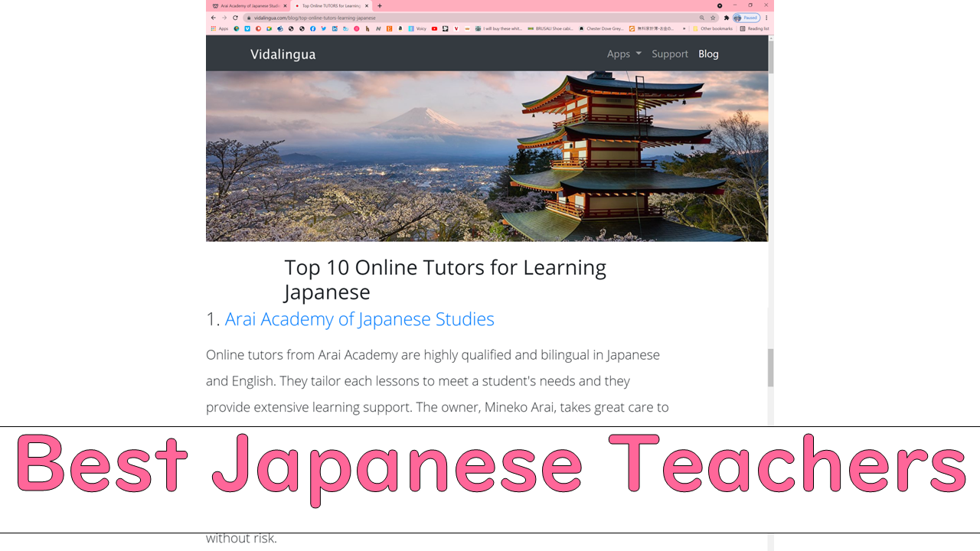Click the Paused profile button
This screenshot has width=980, height=551.
pyautogui.click(x=746, y=18)
